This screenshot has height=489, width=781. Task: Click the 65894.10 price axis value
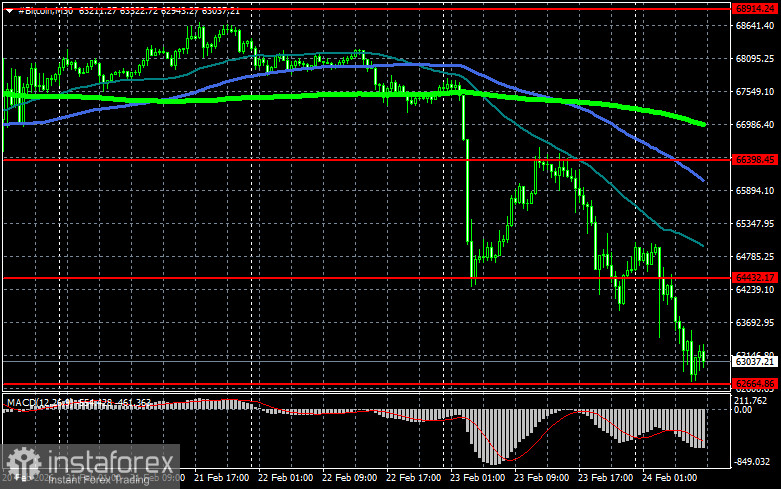click(755, 191)
